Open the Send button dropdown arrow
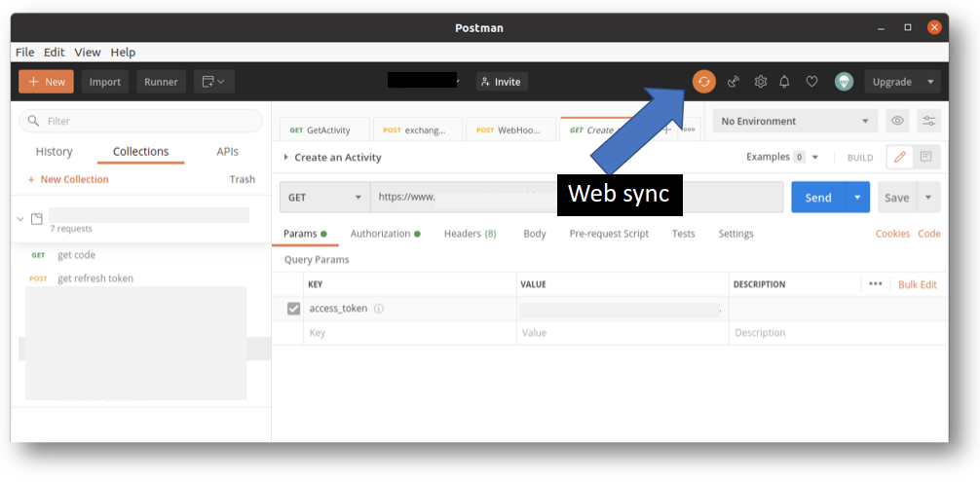 point(857,198)
